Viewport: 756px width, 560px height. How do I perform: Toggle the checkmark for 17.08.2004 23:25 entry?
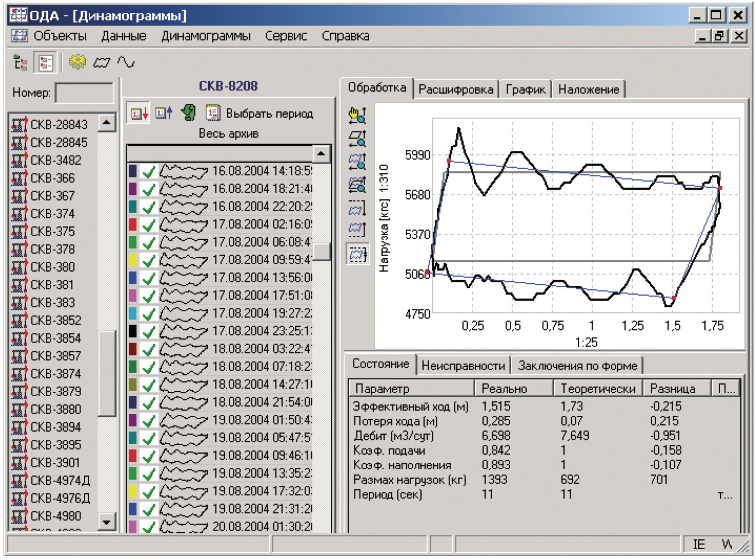click(149, 332)
